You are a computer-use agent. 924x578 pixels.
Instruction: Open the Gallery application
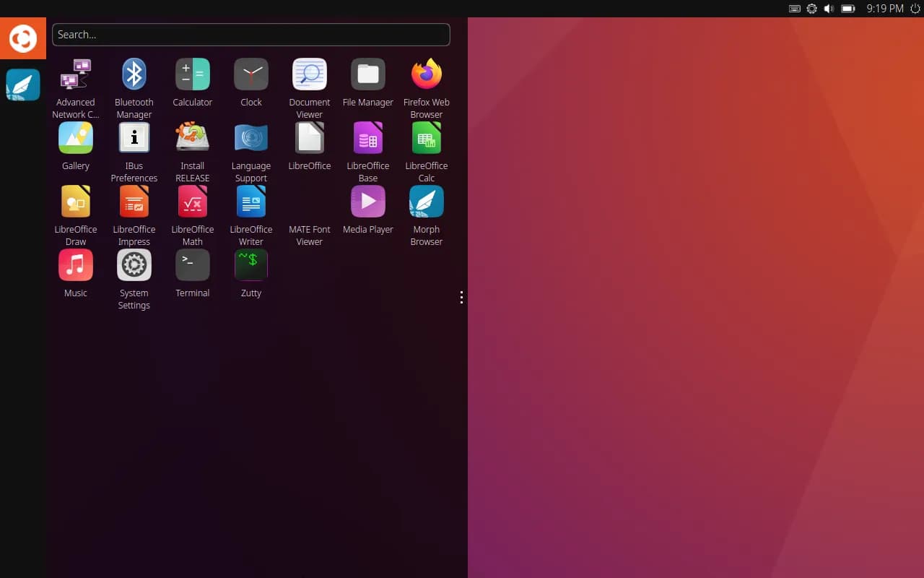coord(75,137)
